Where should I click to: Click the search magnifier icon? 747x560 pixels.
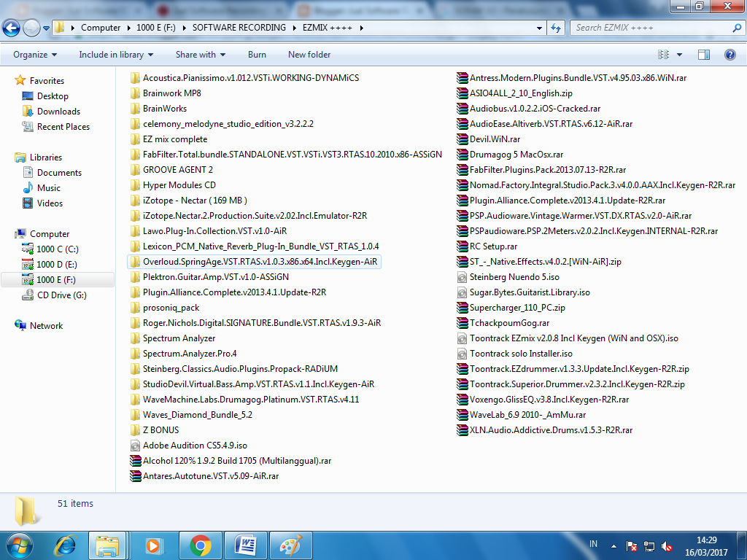point(737,28)
